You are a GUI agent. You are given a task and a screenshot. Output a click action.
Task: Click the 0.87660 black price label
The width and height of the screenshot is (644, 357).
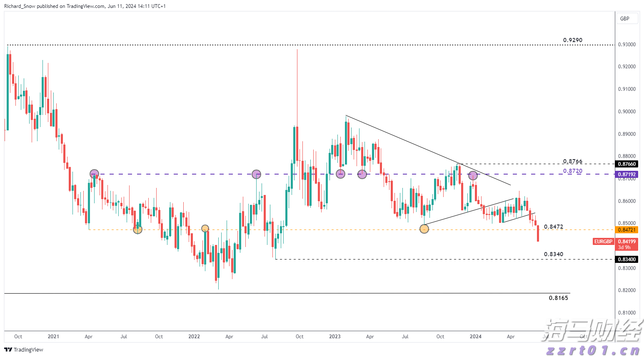click(627, 164)
